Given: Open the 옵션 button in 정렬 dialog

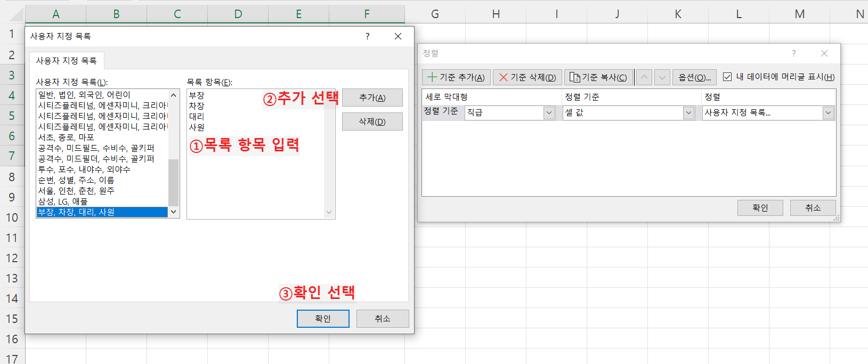Looking at the screenshot, I should pos(694,77).
